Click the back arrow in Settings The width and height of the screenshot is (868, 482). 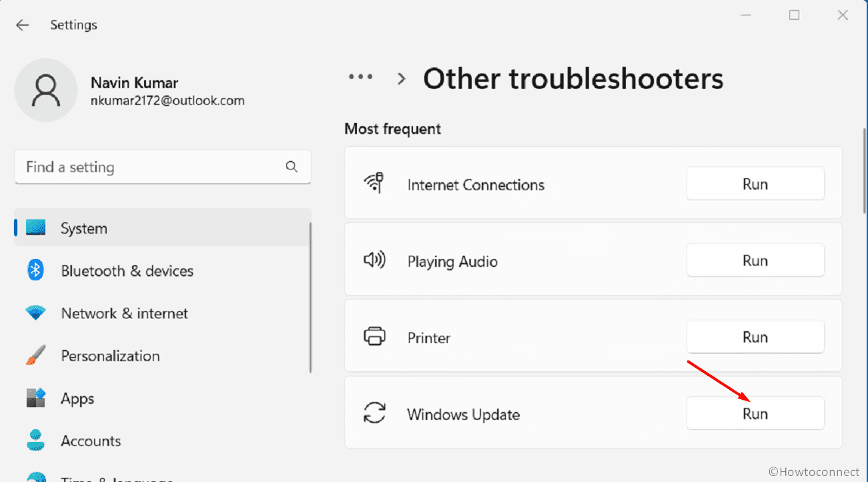point(22,25)
